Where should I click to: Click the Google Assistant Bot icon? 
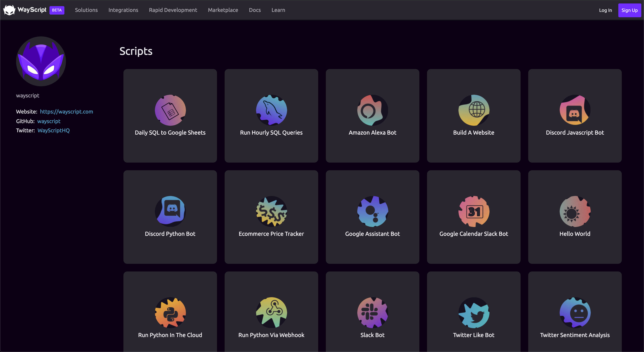coord(372,211)
